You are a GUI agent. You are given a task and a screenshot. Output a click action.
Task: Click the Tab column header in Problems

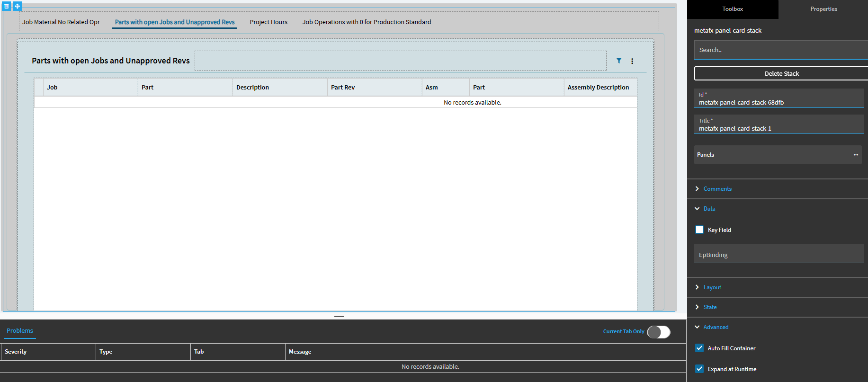(238, 352)
